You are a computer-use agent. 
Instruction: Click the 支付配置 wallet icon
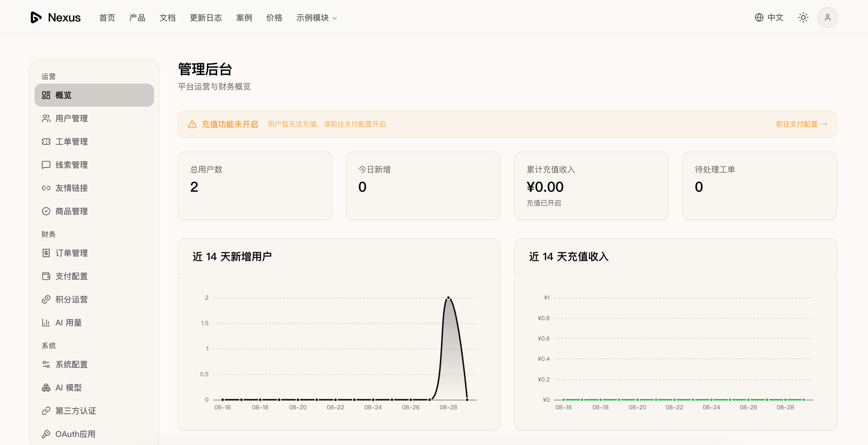46,276
